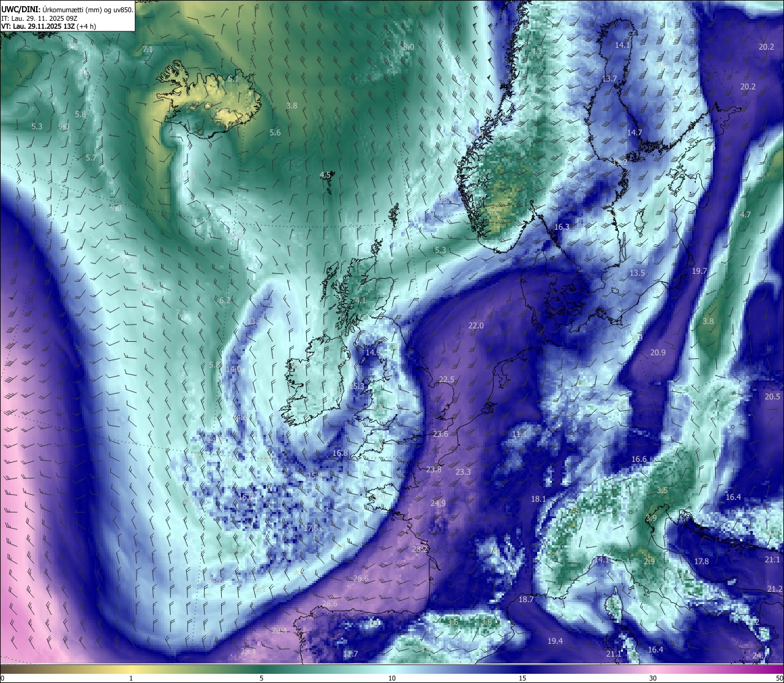Click the 22.0 value over the North Sea
The width and height of the screenshot is (784, 683).
click(x=476, y=326)
